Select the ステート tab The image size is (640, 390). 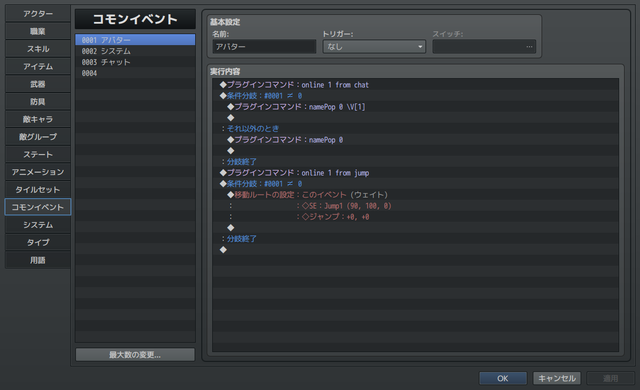click(38, 155)
